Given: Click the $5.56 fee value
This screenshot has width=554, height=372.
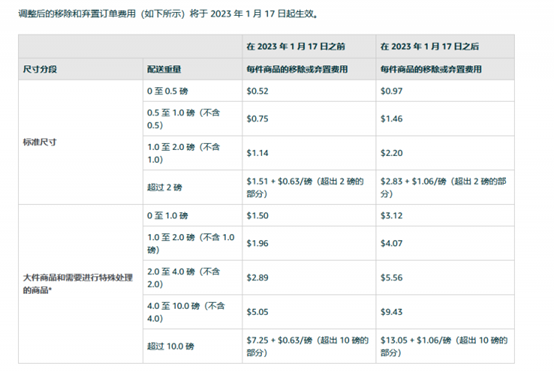Looking at the screenshot, I should point(391,278).
